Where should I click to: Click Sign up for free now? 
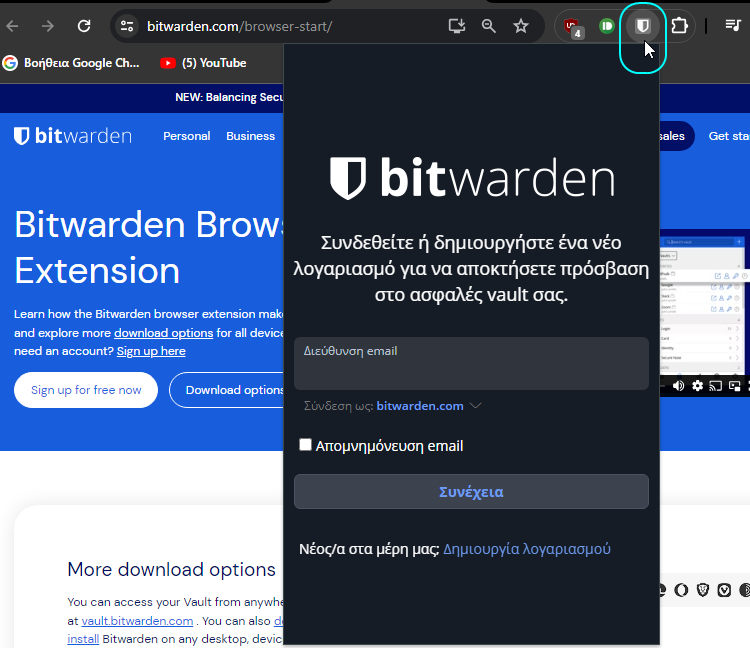[86, 390]
